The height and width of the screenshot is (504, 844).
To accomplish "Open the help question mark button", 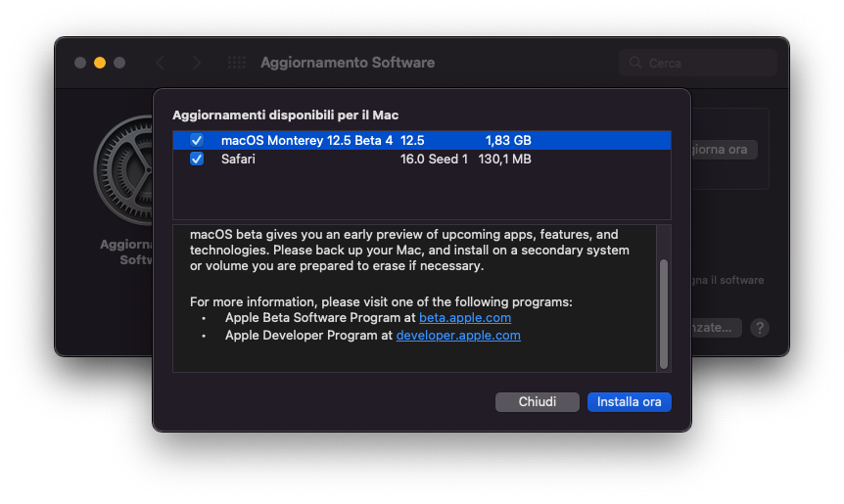I will tap(760, 328).
